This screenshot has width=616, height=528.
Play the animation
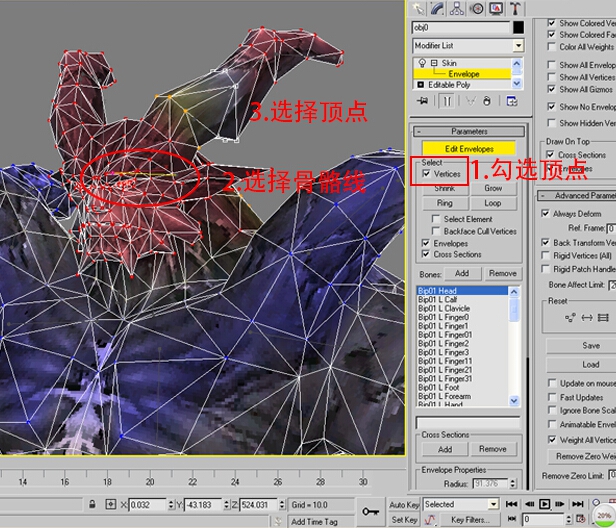coord(544,504)
